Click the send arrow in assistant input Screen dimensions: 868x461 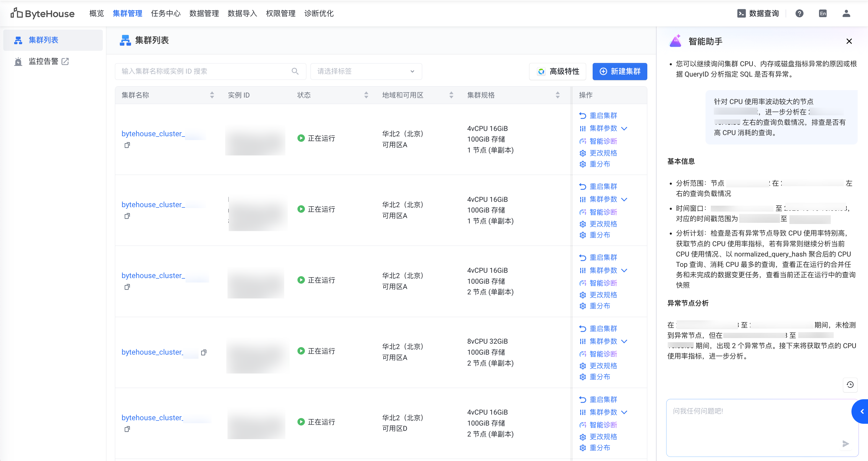pos(846,444)
